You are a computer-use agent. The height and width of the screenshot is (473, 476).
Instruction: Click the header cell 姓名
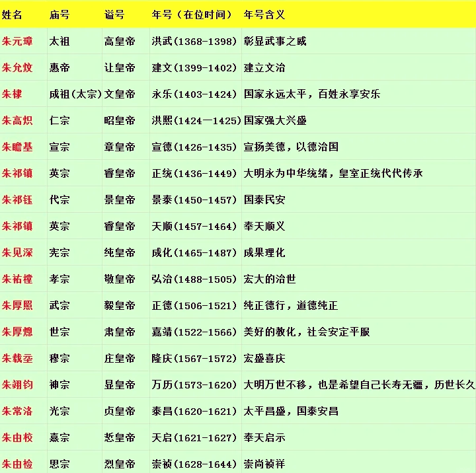pyautogui.click(x=11, y=15)
